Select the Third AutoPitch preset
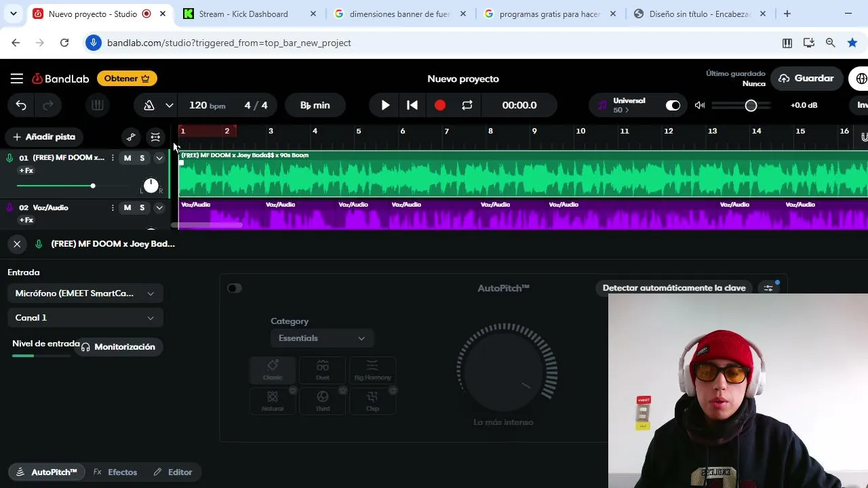 [323, 401]
